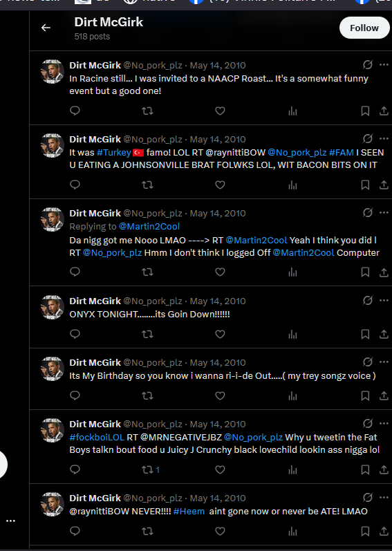Open sidebar More options ellipsis
Screen dimensions: 392x551
(x=11, y=521)
